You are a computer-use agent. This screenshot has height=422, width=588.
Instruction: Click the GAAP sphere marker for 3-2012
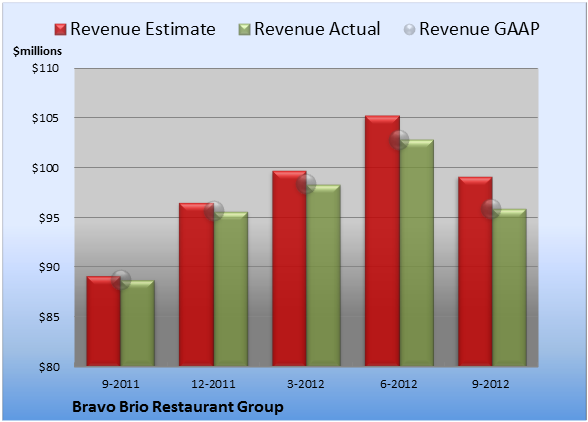pyautogui.click(x=306, y=184)
